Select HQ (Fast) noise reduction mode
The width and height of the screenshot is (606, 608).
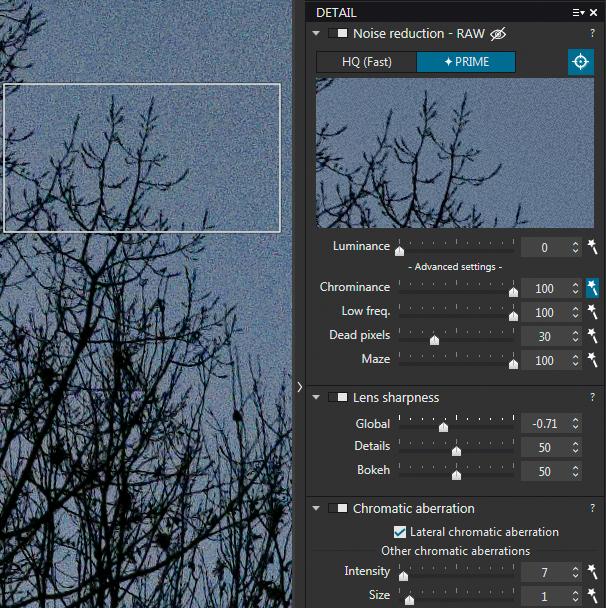[366, 62]
